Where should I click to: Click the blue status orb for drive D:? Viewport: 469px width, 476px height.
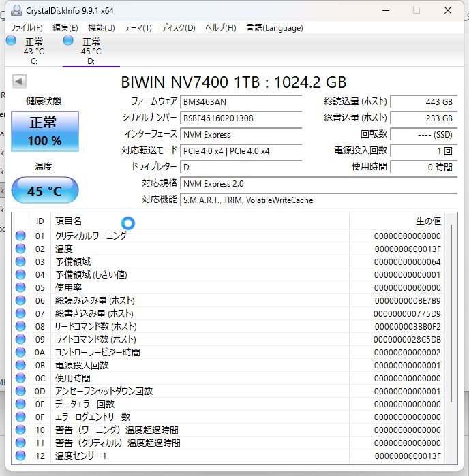coord(68,40)
